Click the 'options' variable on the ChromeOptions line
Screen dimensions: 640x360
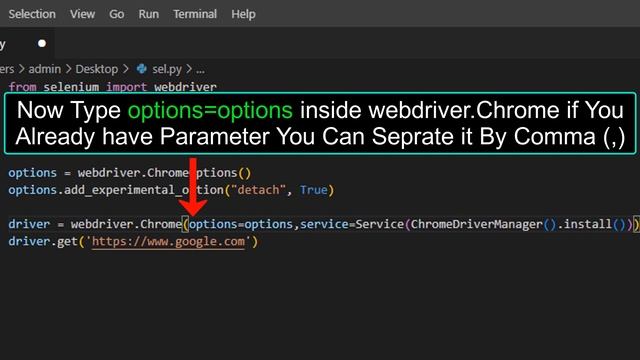pos(32,173)
